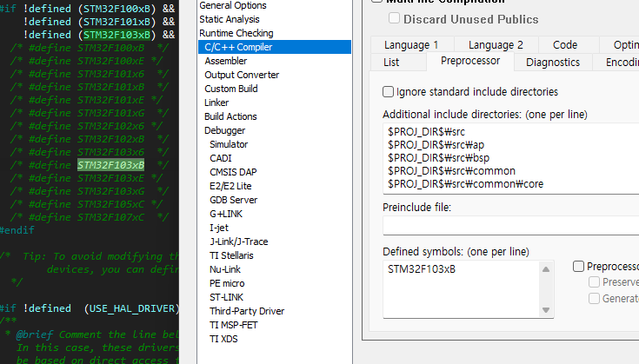Screen dimensions: 639x364
Task: Select C/C++ Compiler category
Action: pos(275,47)
